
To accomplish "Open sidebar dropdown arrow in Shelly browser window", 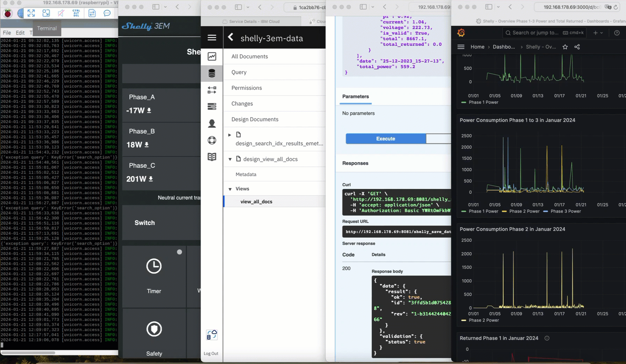I will click(x=165, y=7).
